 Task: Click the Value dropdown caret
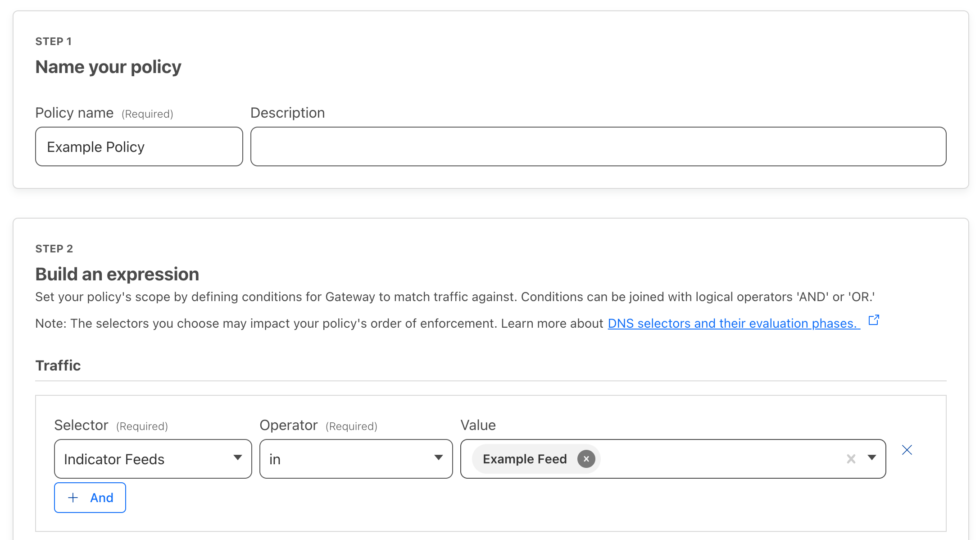pos(872,459)
